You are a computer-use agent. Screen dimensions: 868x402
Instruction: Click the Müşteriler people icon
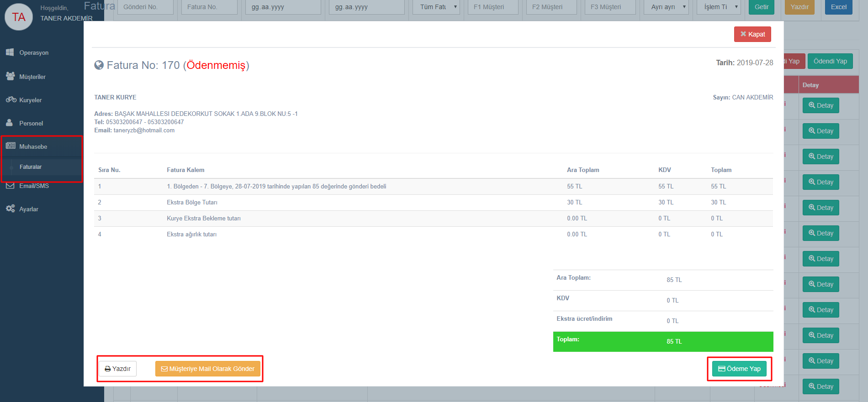coord(10,76)
